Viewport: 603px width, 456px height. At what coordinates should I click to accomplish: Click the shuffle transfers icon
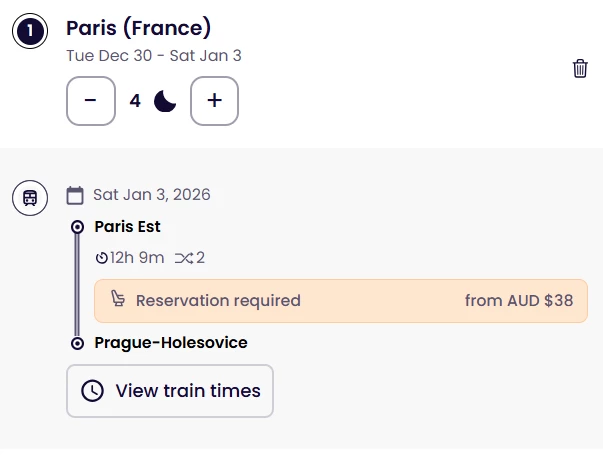(184, 258)
